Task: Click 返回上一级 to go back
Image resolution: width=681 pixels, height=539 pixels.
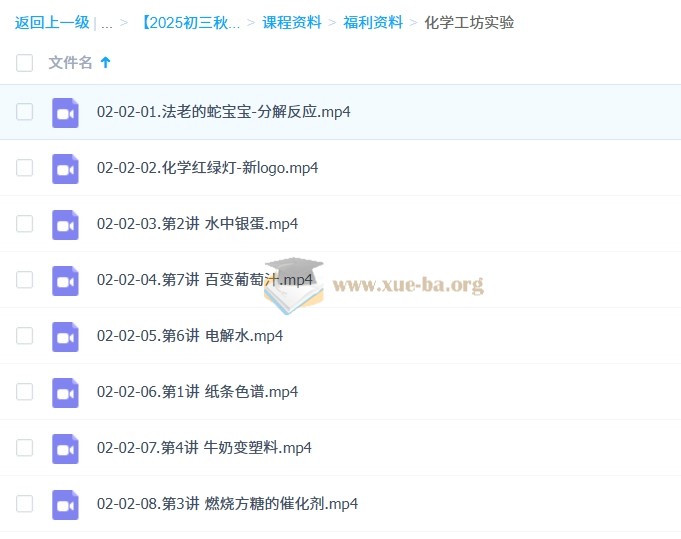Action: (x=52, y=22)
